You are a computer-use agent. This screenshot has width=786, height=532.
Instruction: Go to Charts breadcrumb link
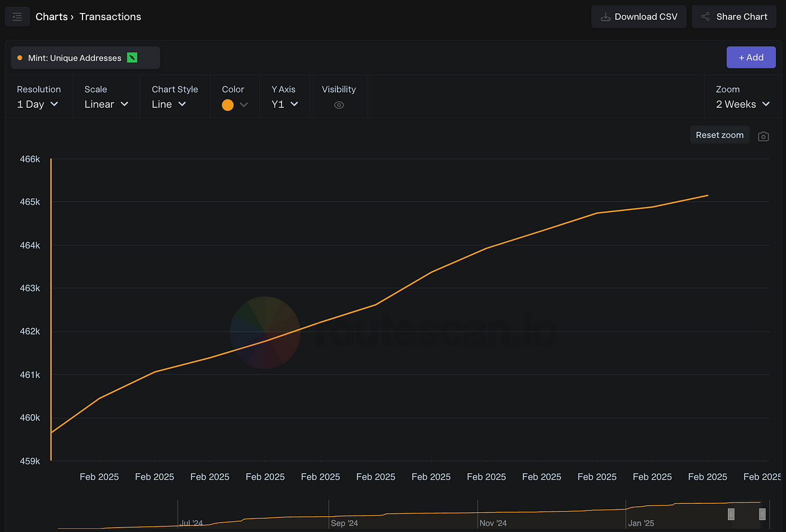51,17
